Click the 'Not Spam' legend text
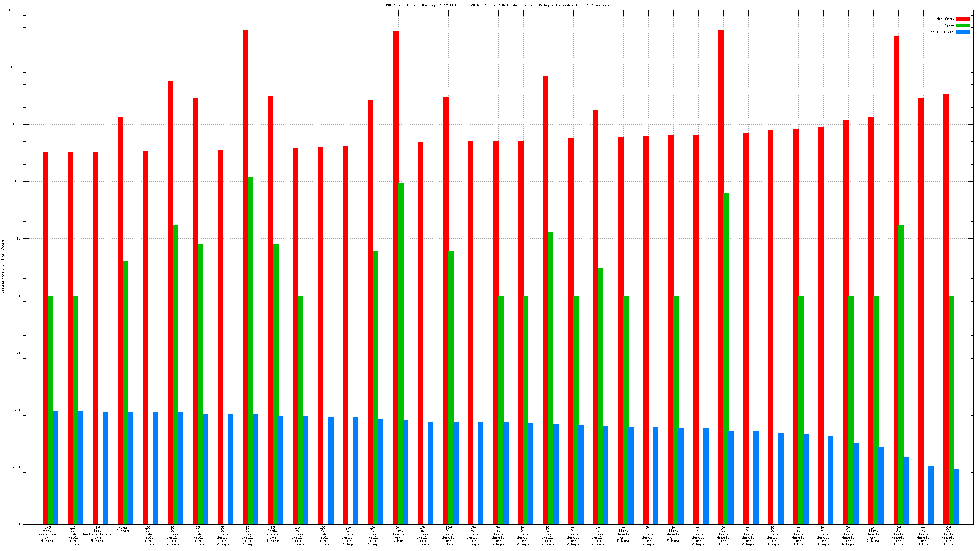 coord(945,19)
